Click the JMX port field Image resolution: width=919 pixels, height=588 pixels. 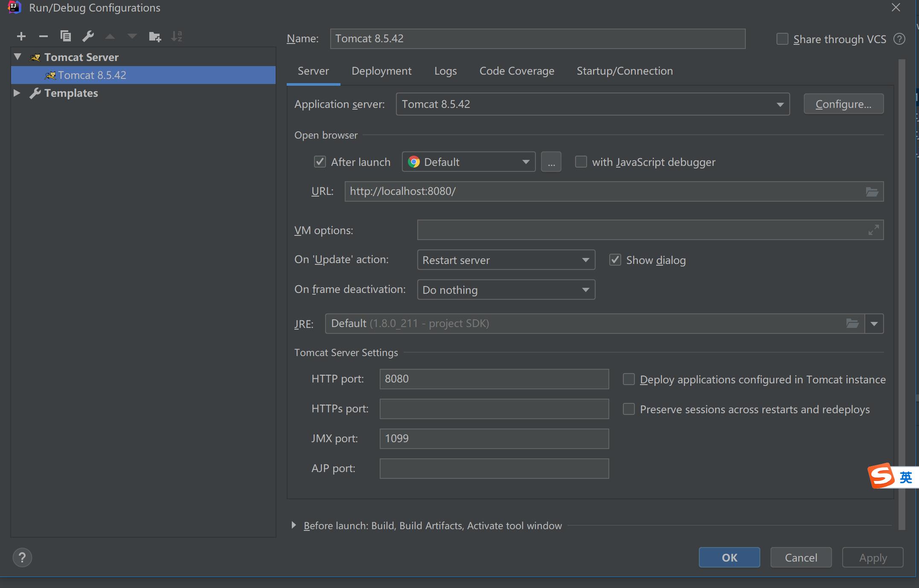494,439
